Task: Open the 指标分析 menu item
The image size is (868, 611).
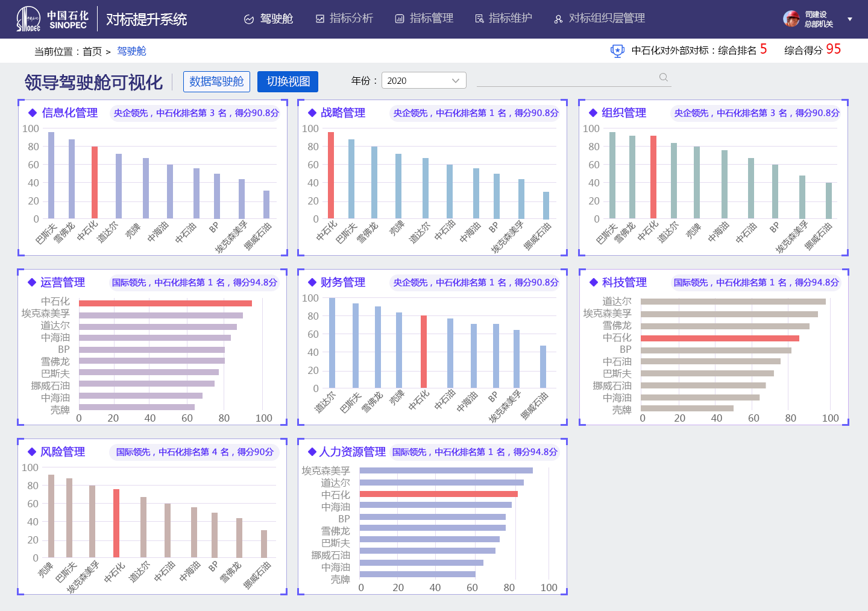Action: coord(345,19)
